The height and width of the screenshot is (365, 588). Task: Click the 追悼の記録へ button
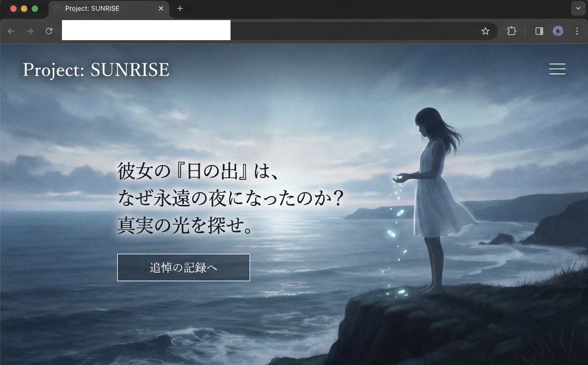pos(183,267)
